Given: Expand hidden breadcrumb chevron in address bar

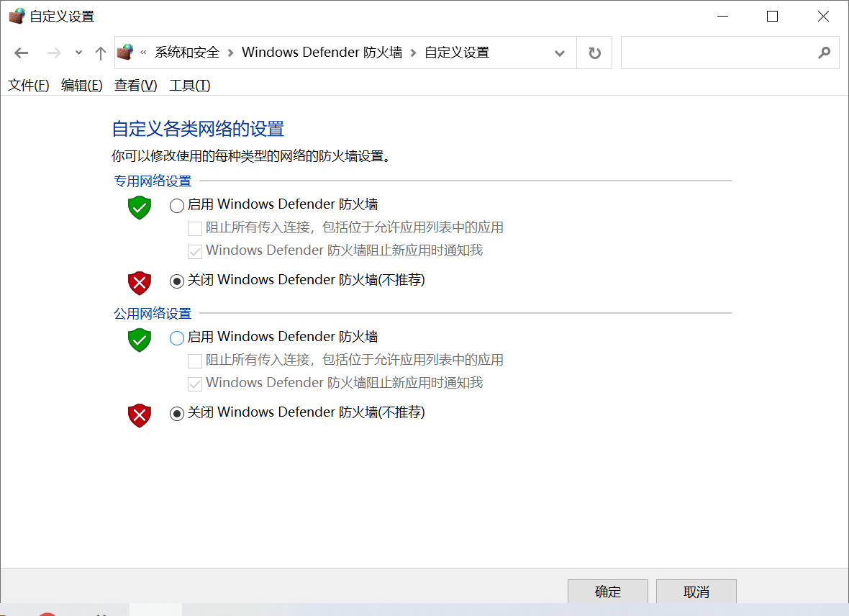Looking at the screenshot, I should pyautogui.click(x=143, y=53).
